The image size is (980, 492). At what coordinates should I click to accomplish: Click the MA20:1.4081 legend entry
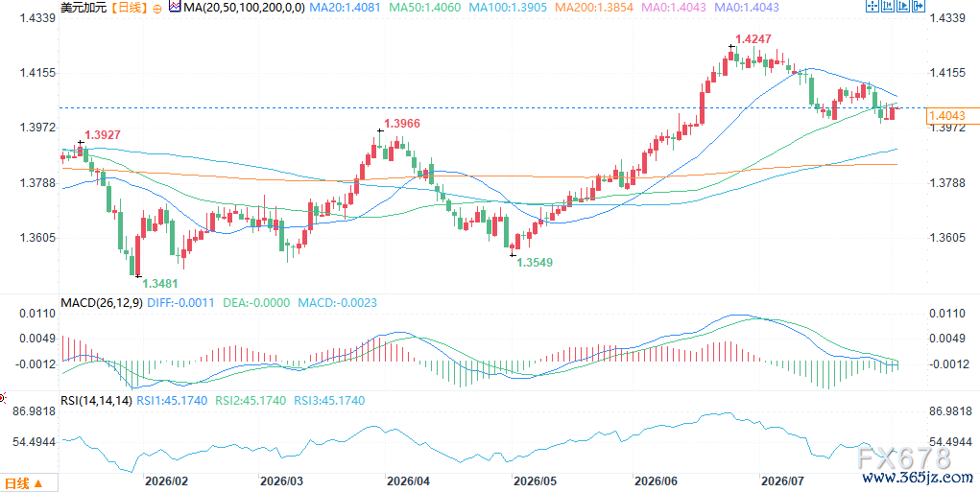tap(345, 8)
